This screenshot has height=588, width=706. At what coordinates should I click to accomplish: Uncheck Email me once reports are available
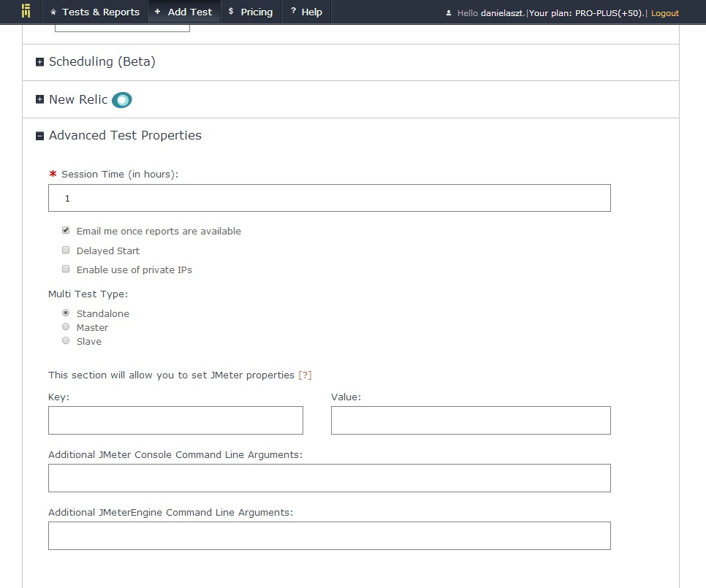[x=66, y=230]
